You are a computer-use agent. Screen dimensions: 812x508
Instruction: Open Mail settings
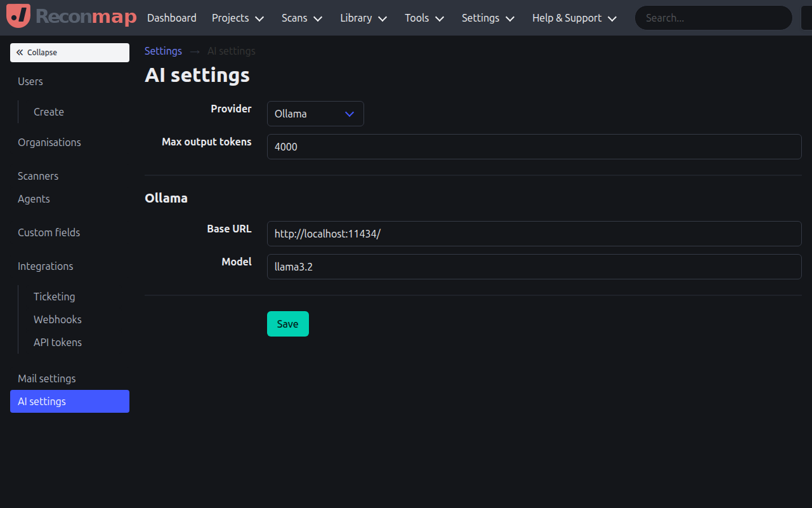click(x=46, y=378)
